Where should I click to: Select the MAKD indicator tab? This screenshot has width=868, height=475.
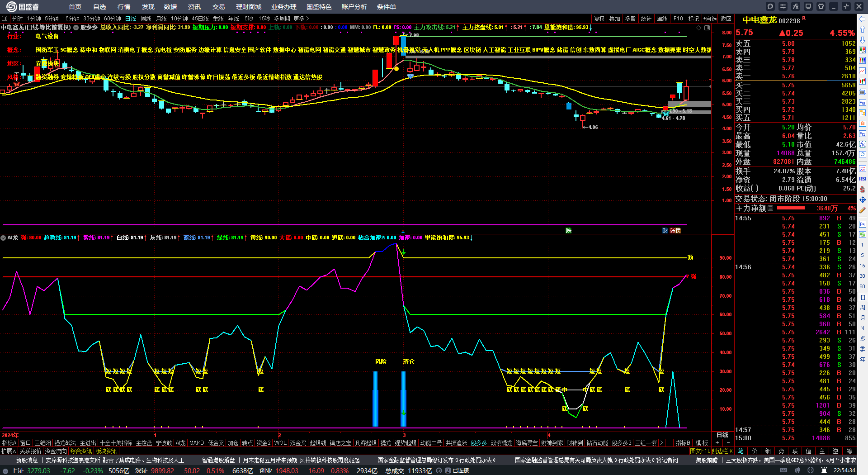[x=197, y=443]
